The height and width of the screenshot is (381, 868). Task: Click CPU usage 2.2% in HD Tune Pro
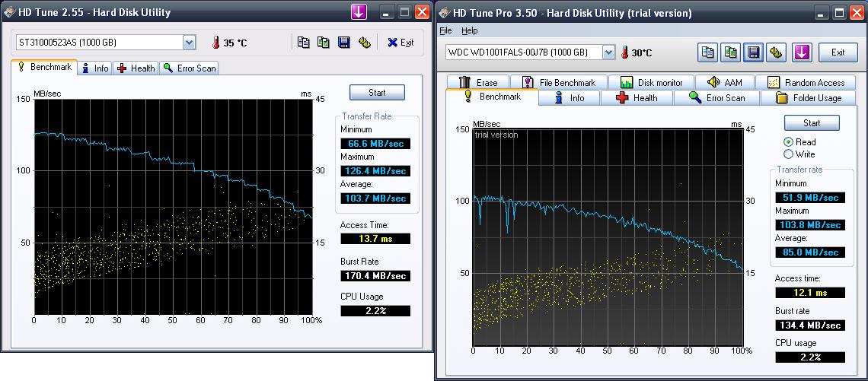coord(810,357)
